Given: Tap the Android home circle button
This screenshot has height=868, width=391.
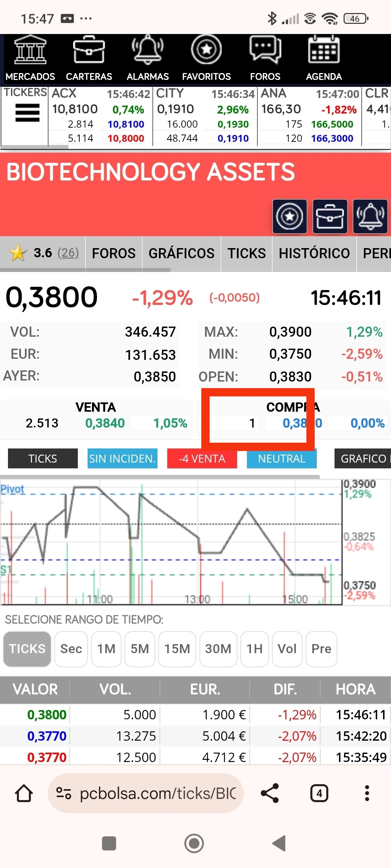Looking at the screenshot, I should click(x=194, y=843).
